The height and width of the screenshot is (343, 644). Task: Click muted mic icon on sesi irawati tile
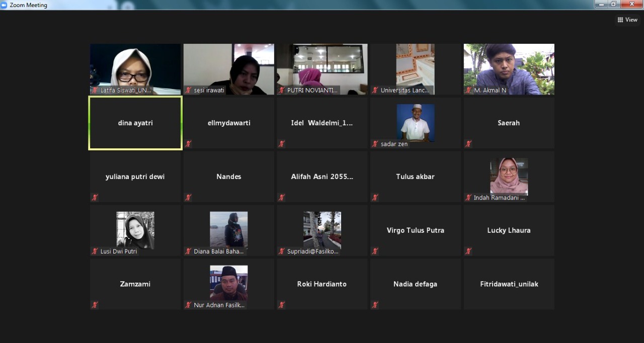[188, 90]
